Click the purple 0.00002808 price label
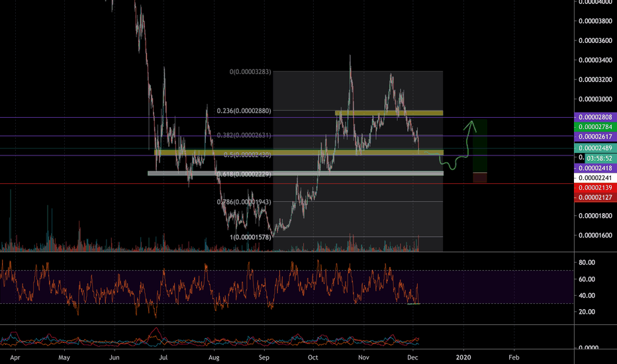The width and height of the screenshot is (617, 364). (x=595, y=117)
